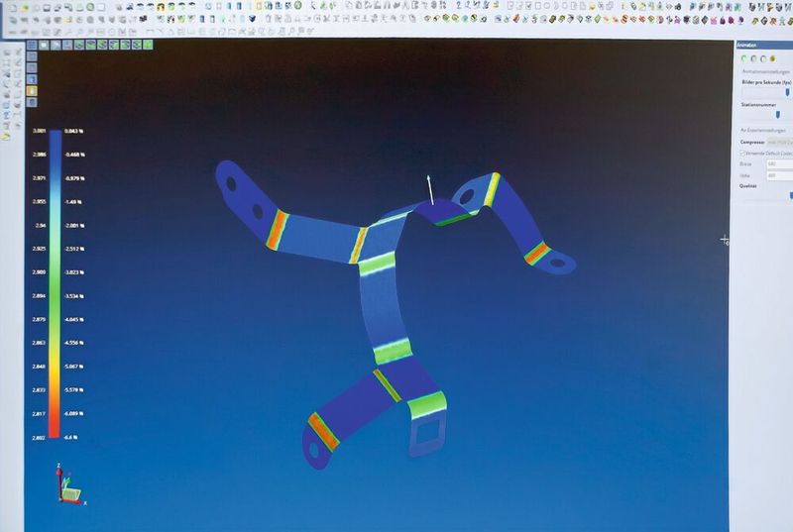The width and height of the screenshot is (793, 532).
Task: Click the blue icon directly below the grid icon
Action: tap(32, 56)
